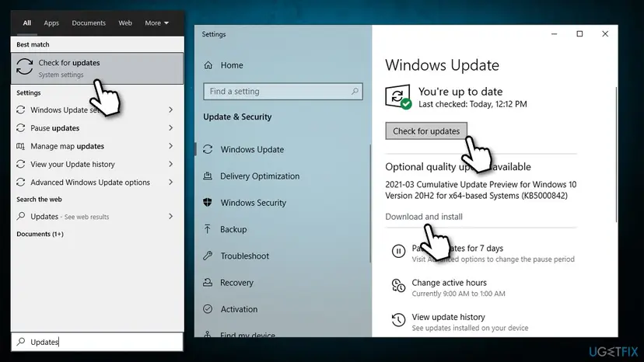Click the magnifier icon beside Updates web result
Screen dimensions: 644x362
20,216
